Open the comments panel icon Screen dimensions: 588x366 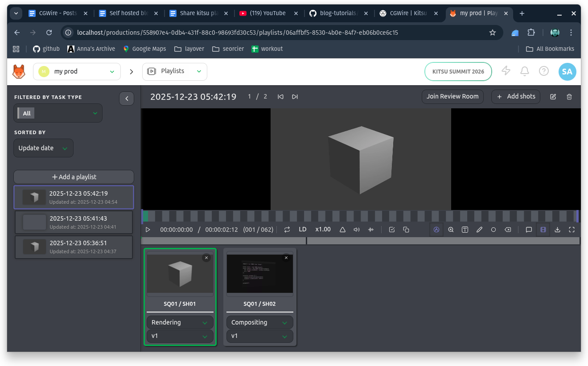(529, 230)
